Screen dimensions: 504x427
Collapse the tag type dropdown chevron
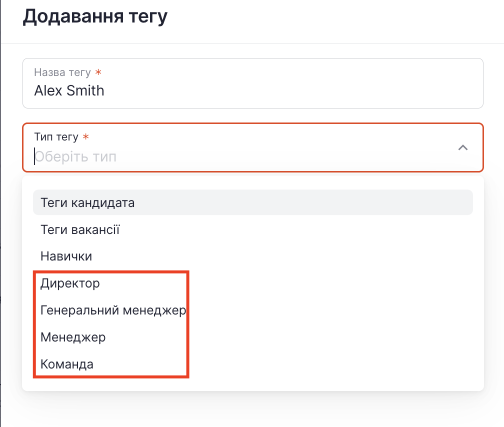[x=463, y=148]
